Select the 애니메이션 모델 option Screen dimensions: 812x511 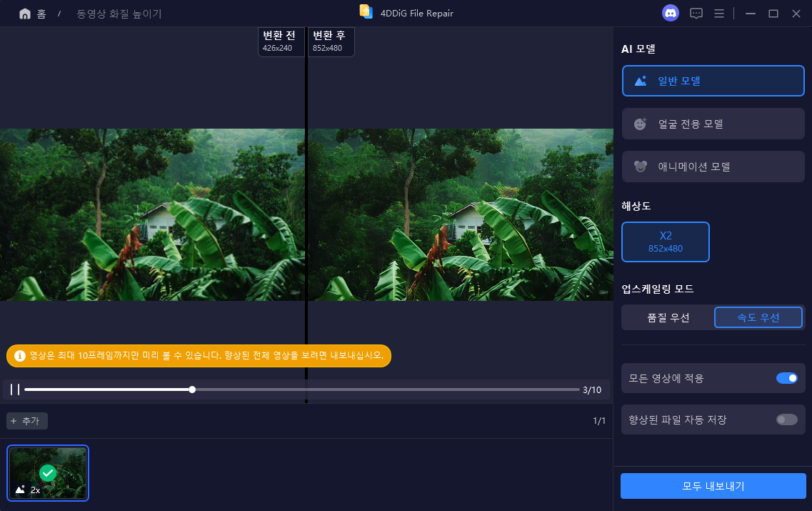pos(713,167)
